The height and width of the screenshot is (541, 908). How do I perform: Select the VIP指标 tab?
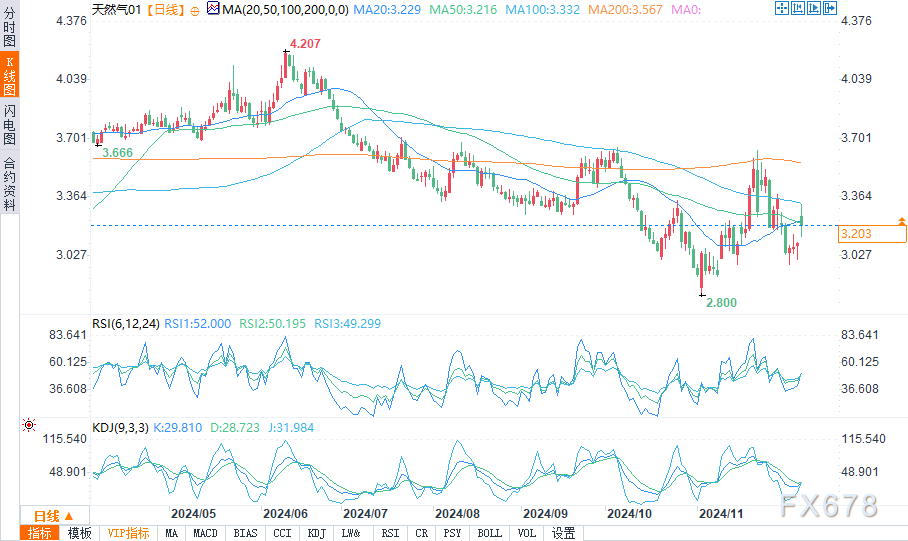[128, 533]
